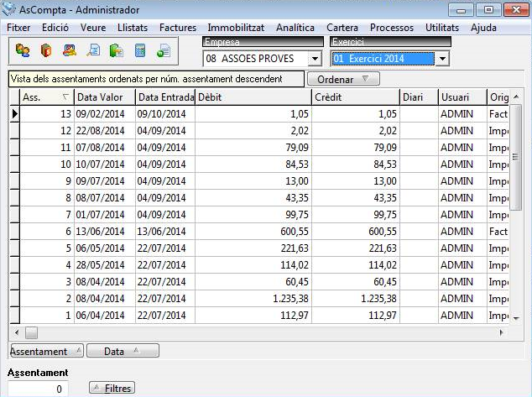Open the Exercici dropdown arrow
The height and width of the screenshot is (397, 532).
[x=442, y=59]
